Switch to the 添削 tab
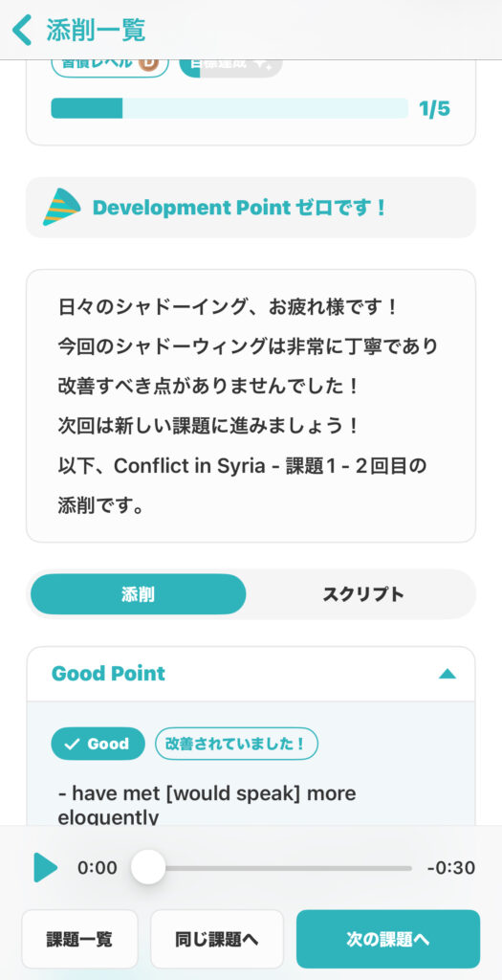The width and height of the screenshot is (502, 980). tap(138, 594)
